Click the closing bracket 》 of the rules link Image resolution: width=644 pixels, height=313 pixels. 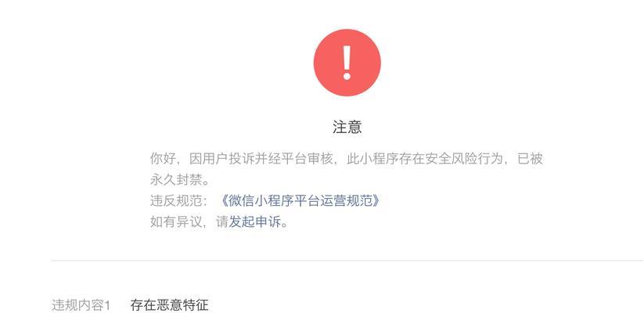coord(376,201)
